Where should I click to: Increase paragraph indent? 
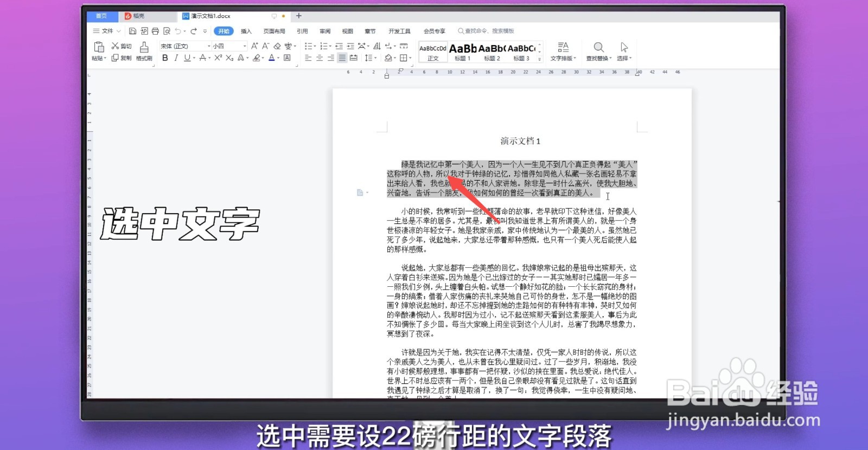coord(350,46)
